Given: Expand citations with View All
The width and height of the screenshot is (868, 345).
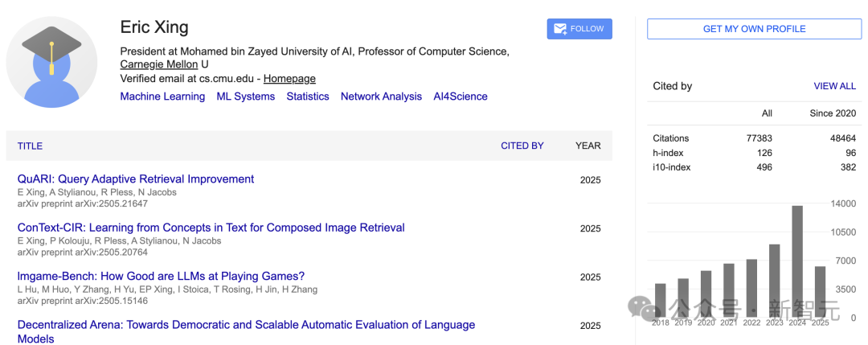Looking at the screenshot, I should click(835, 86).
